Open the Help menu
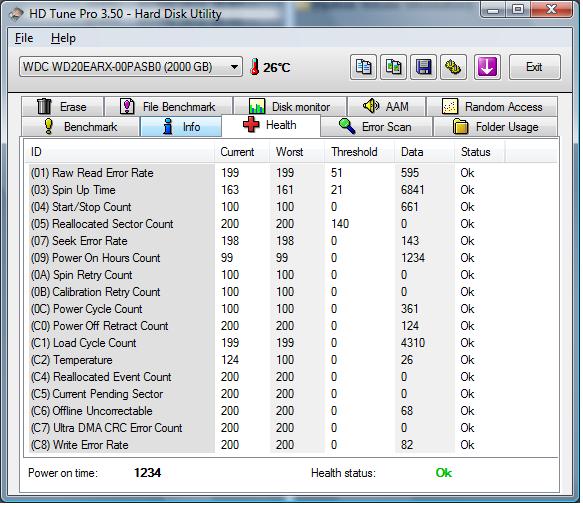The width and height of the screenshot is (583, 507). [63, 38]
